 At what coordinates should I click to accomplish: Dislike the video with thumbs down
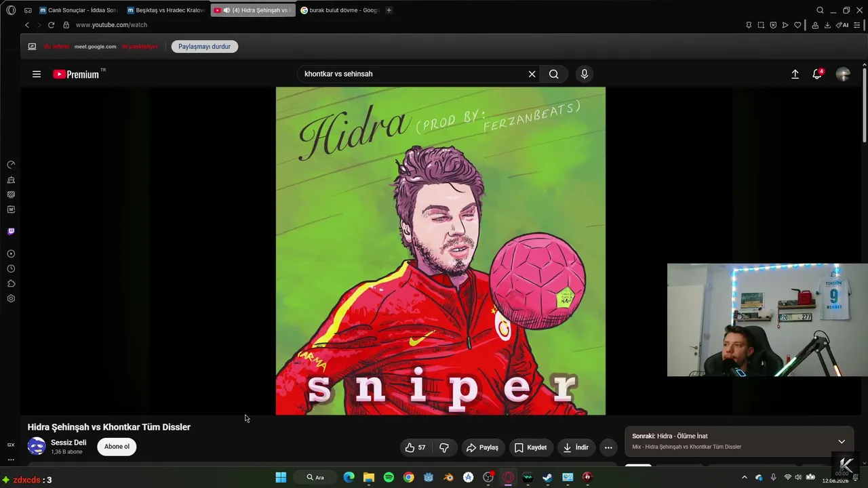pyautogui.click(x=444, y=447)
